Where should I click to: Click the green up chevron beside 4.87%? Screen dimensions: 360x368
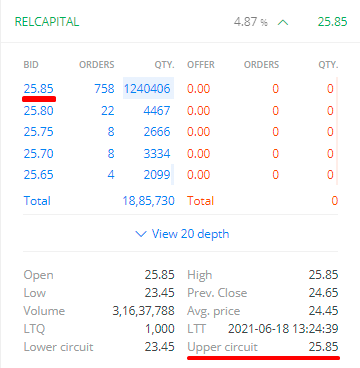(283, 23)
